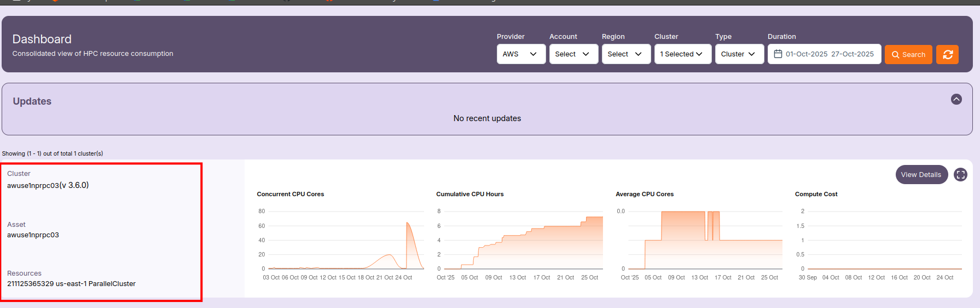Open the Type Cluster dropdown
Screen dimensions: 980x308
pyautogui.click(x=739, y=54)
